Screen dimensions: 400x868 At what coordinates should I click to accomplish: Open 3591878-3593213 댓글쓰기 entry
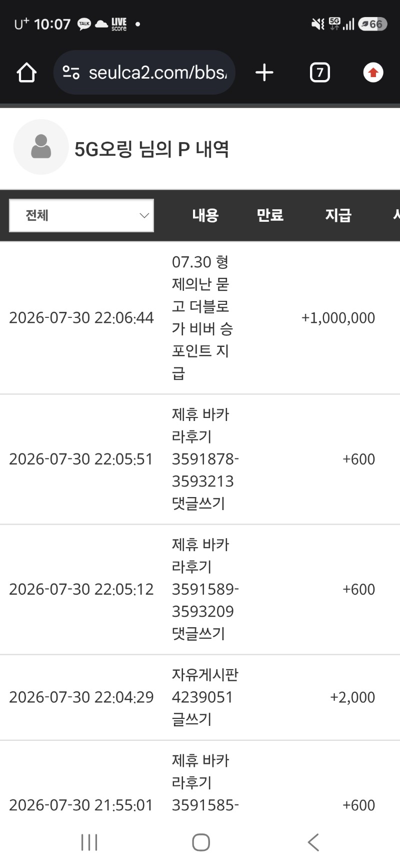205,459
